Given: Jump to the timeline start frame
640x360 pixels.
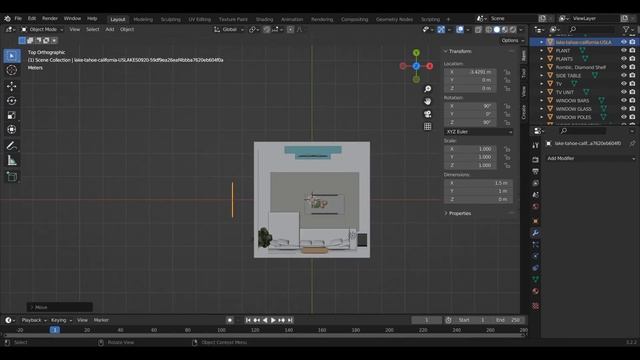Looking at the screenshot, I should point(248,320).
